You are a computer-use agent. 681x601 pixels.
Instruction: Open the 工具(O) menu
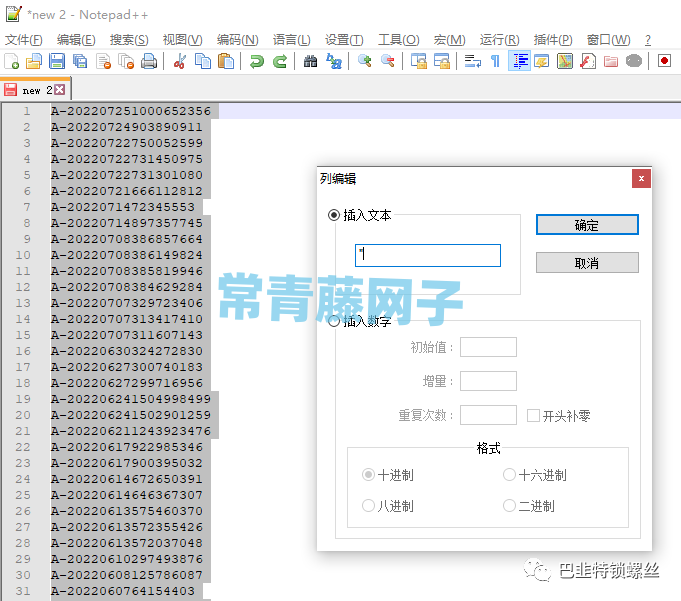(398, 40)
